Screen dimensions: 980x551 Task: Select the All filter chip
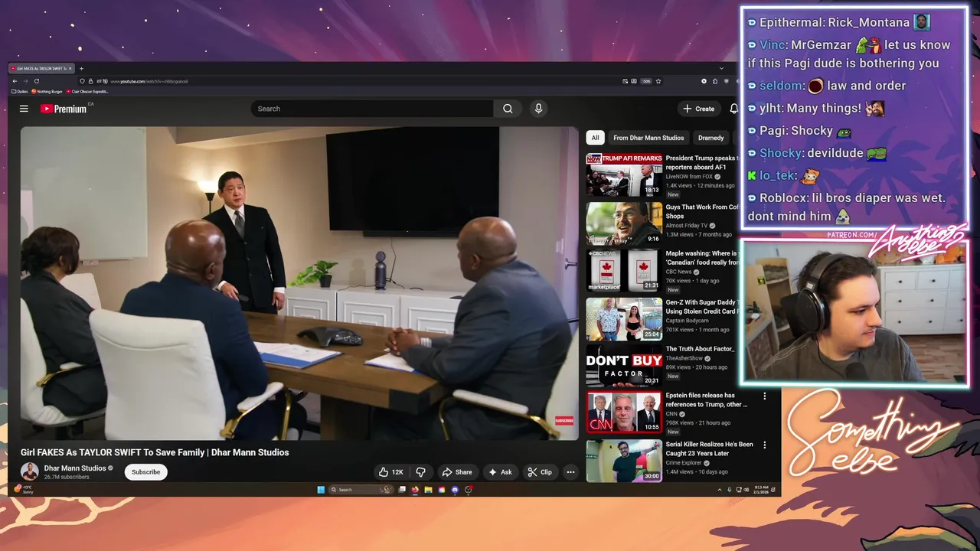point(595,138)
